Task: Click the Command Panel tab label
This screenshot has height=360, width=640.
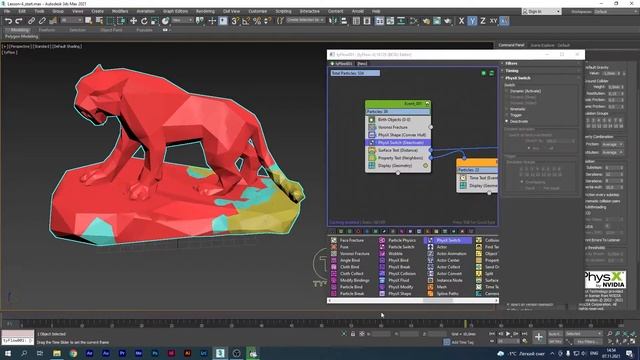Action: point(511,45)
